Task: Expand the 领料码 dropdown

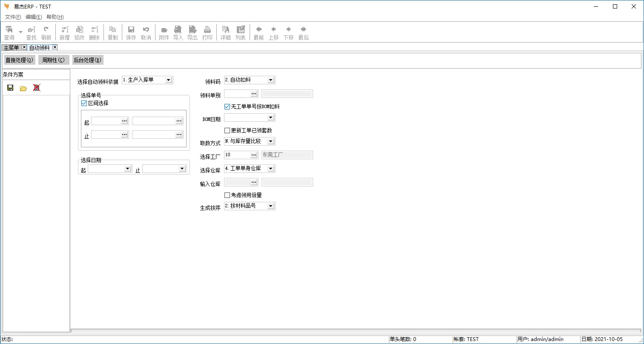Action: pos(271,80)
